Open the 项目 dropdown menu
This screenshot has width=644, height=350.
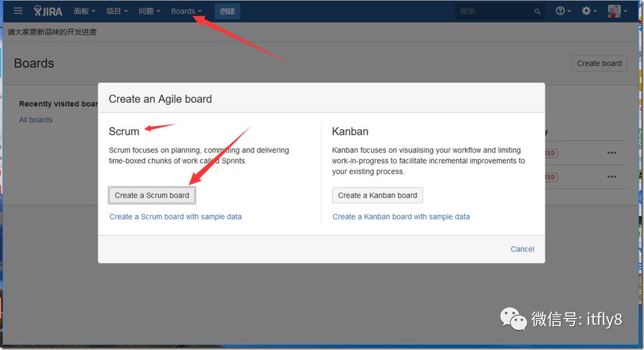[117, 11]
